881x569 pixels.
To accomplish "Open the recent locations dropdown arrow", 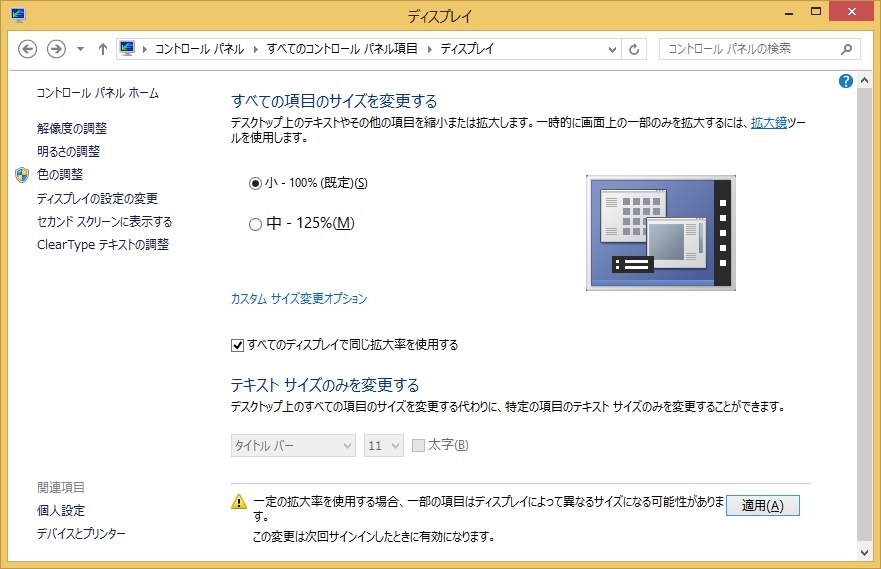I will tap(80, 49).
